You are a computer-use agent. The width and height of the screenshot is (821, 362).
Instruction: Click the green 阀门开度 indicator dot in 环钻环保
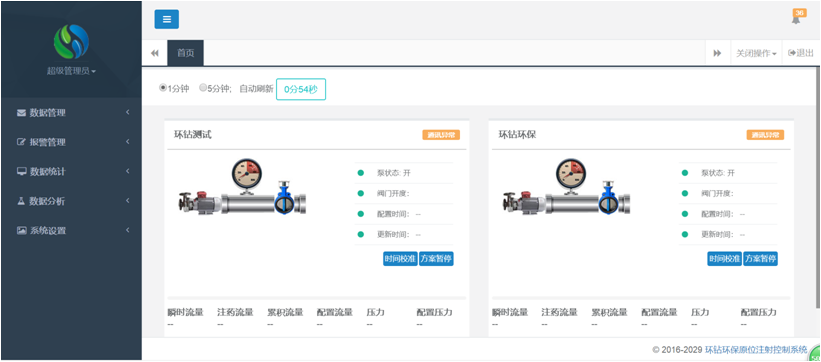pyautogui.click(x=685, y=193)
